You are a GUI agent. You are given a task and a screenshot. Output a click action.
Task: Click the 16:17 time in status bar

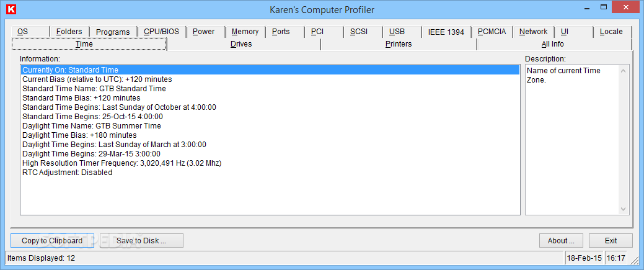coord(615,258)
